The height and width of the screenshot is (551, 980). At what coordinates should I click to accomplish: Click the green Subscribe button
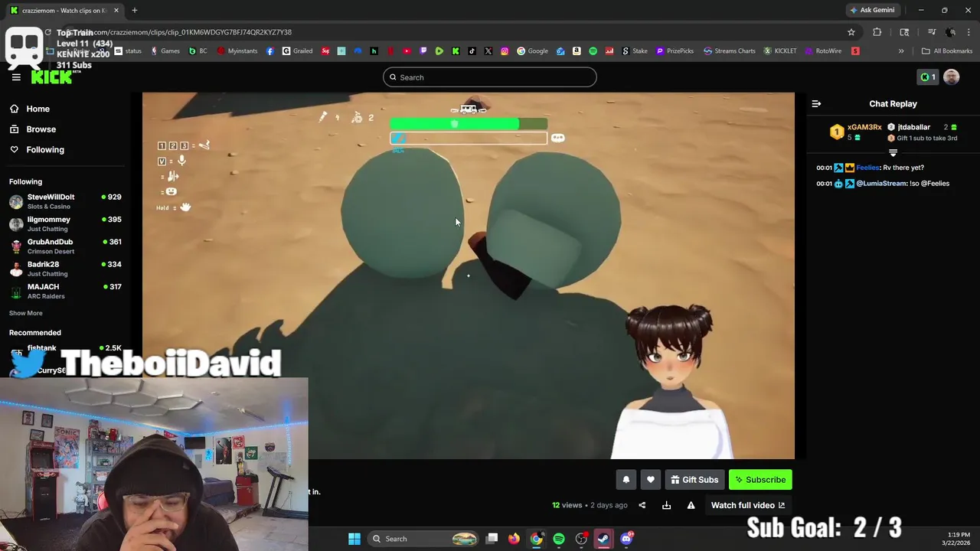click(x=760, y=480)
